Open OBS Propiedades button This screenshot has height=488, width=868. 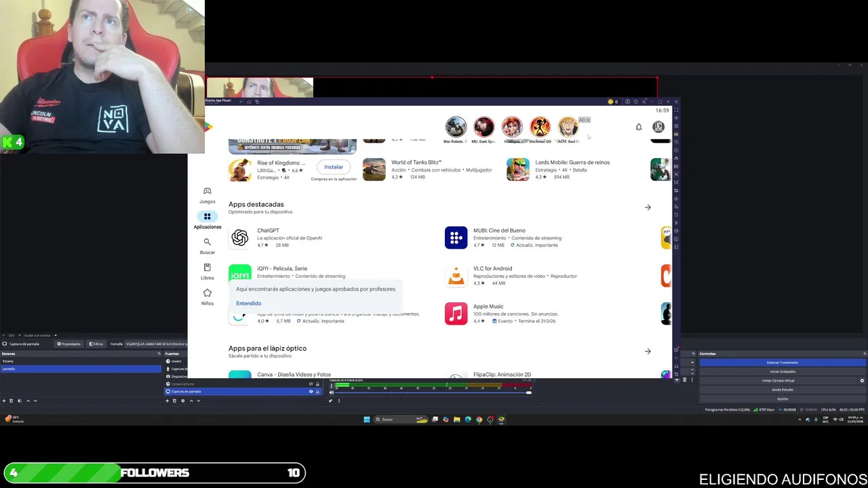click(x=68, y=344)
